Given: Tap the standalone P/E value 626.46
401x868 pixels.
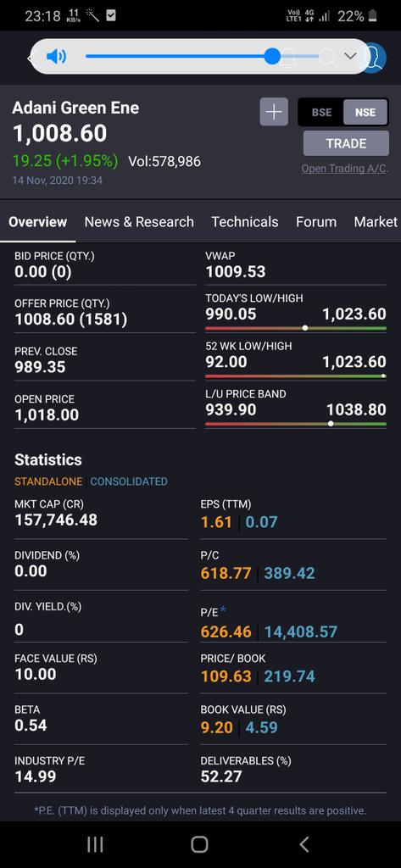Looking at the screenshot, I should 226,632.
